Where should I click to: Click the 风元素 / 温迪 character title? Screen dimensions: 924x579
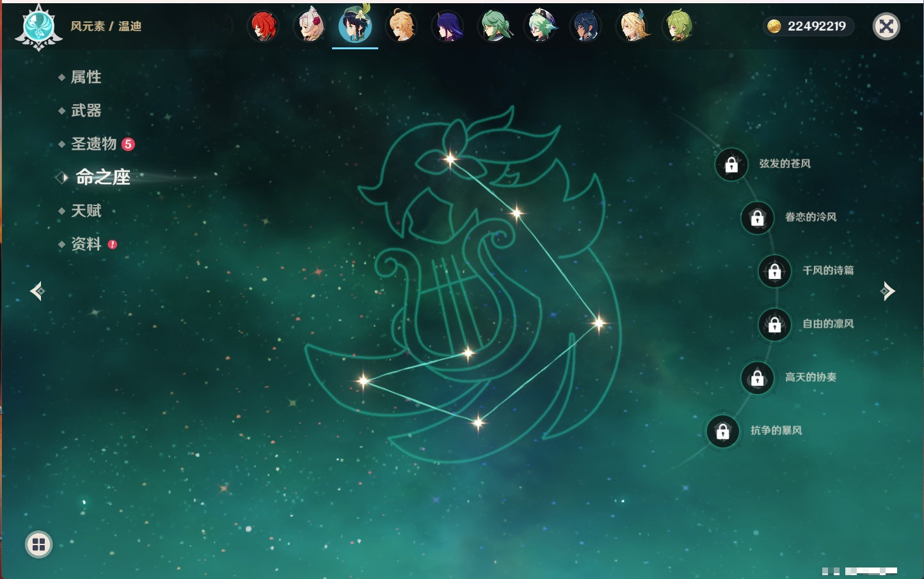coord(106,26)
